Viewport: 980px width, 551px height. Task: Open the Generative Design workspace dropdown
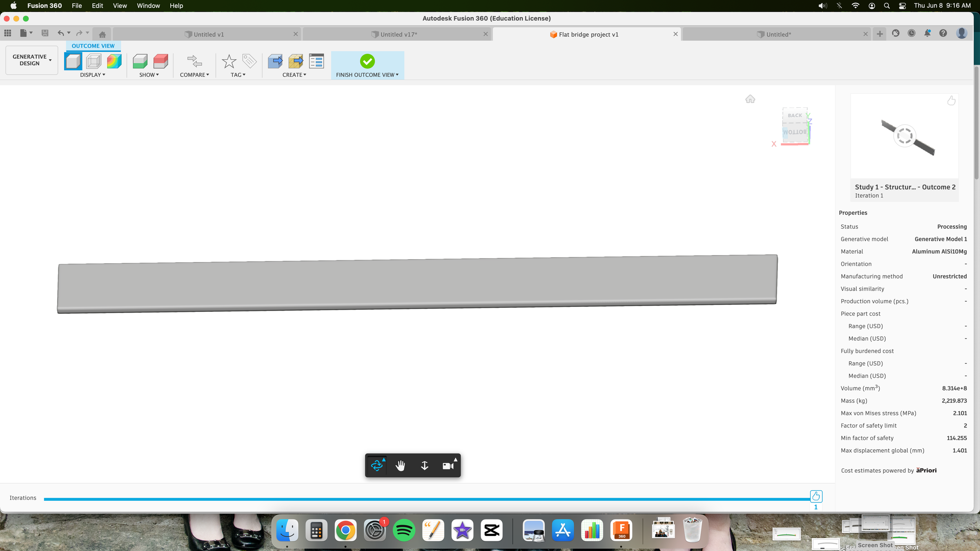pos(31,60)
